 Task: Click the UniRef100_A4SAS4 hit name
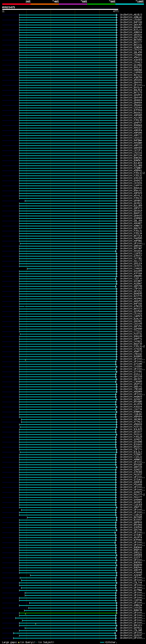[x=131, y=251]
